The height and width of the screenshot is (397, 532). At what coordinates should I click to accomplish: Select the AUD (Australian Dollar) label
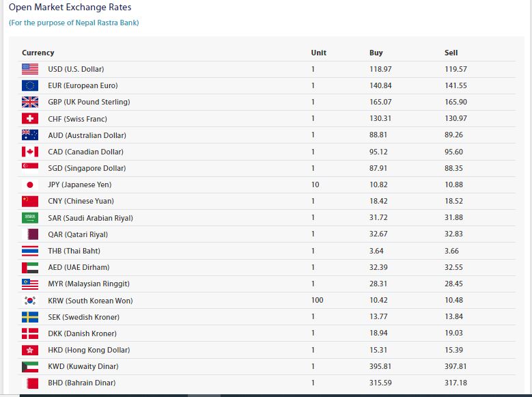pyautogui.click(x=87, y=135)
